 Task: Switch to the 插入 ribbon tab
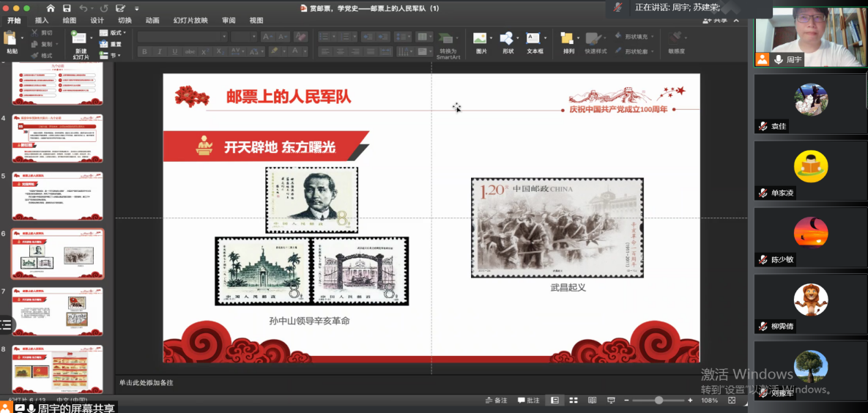pos(42,21)
